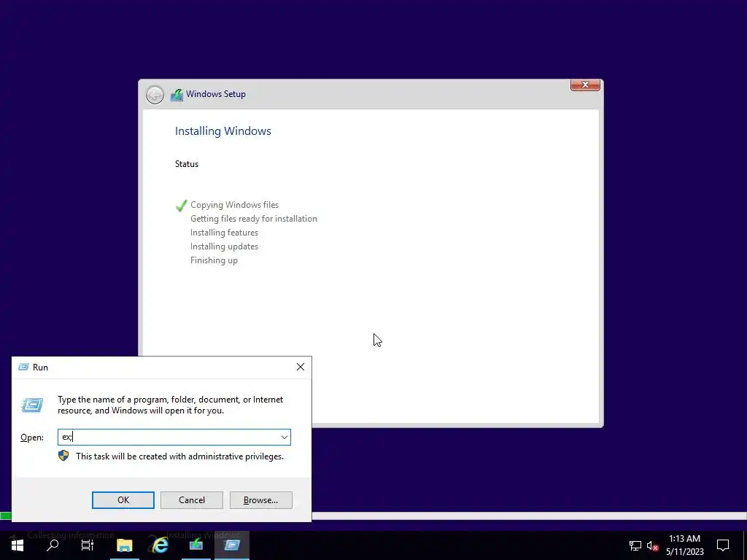Image resolution: width=747 pixels, height=560 pixels.
Task: Open network status tray icon
Action: [635, 545]
